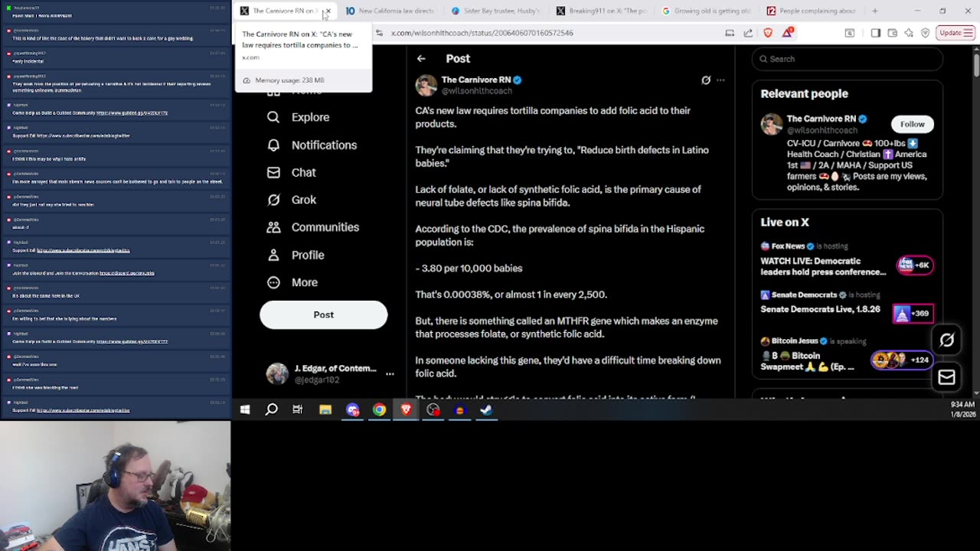Open Steam from the taskbar

(x=486, y=410)
